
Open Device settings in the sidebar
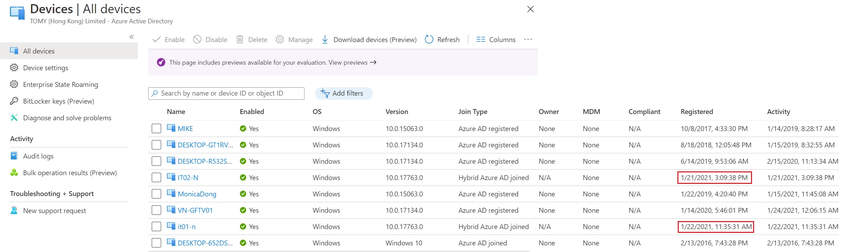click(45, 68)
